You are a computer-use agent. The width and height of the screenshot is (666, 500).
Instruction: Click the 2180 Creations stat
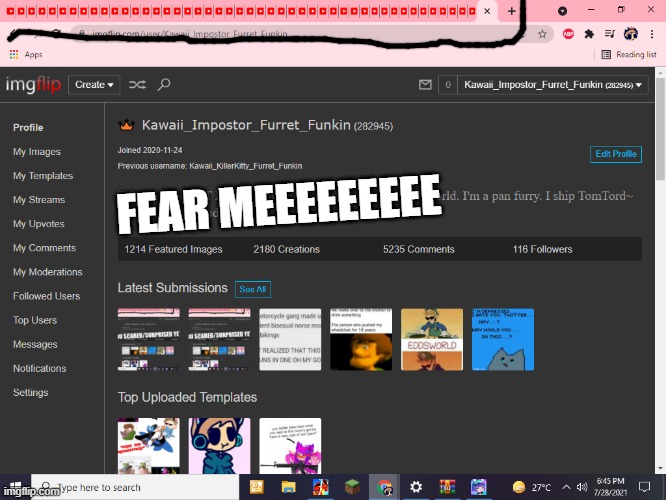pyautogui.click(x=287, y=249)
